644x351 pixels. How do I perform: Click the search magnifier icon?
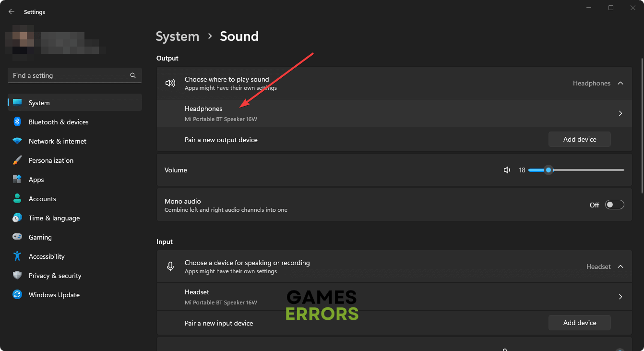[x=133, y=75]
